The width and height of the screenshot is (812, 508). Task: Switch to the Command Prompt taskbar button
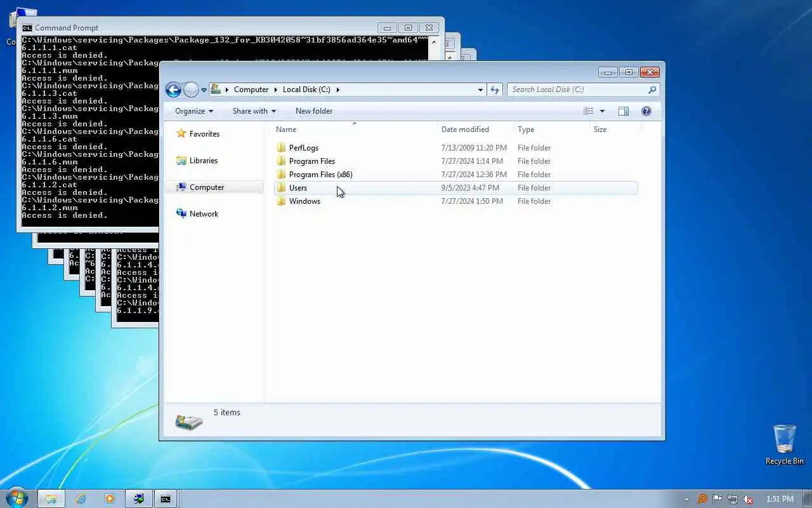[x=166, y=499]
